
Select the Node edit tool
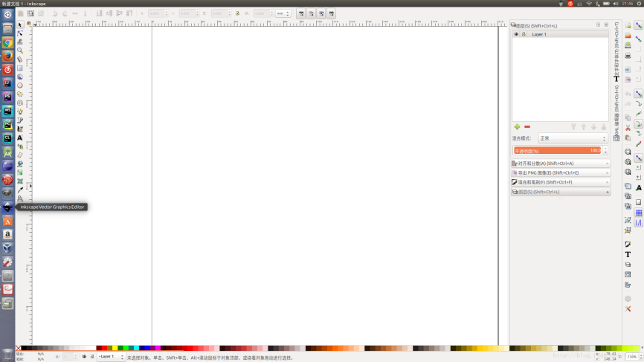(x=20, y=33)
